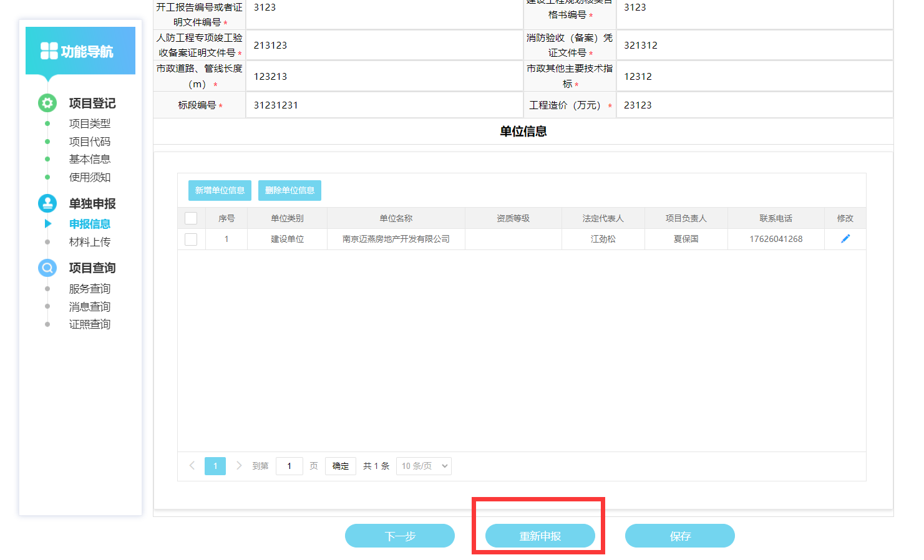Screen dimensions: 924x560
Task: Click the pencil edit icon in table row
Action: click(x=845, y=239)
